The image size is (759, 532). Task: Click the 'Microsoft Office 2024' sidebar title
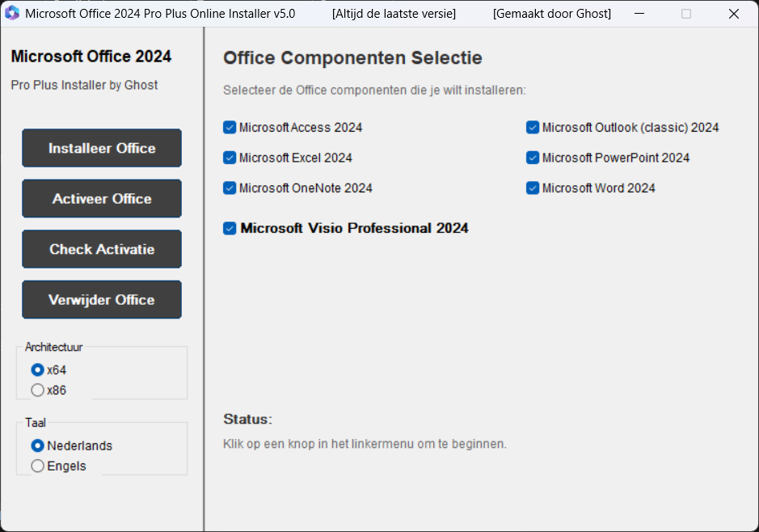(x=91, y=56)
